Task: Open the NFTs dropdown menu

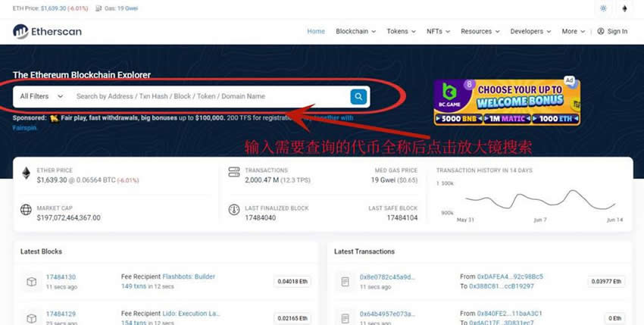Action: 438,31
